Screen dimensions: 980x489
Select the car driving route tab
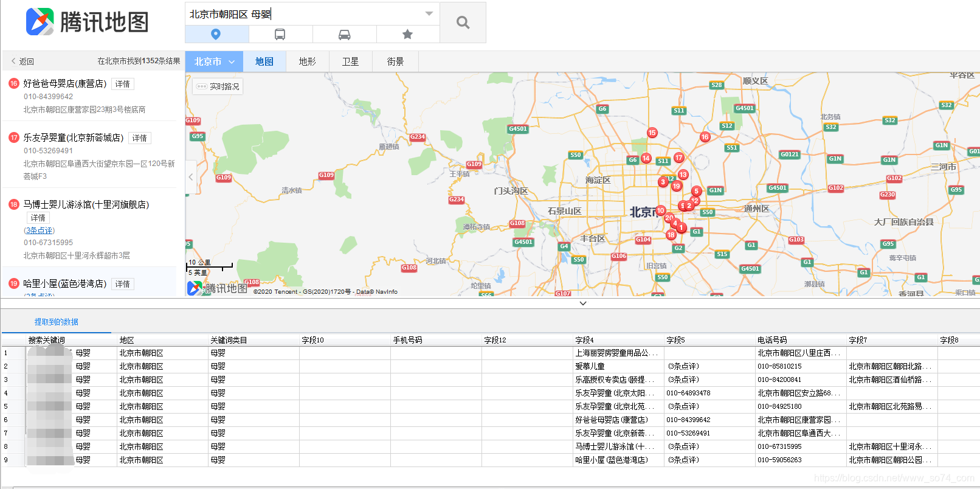coord(344,34)
